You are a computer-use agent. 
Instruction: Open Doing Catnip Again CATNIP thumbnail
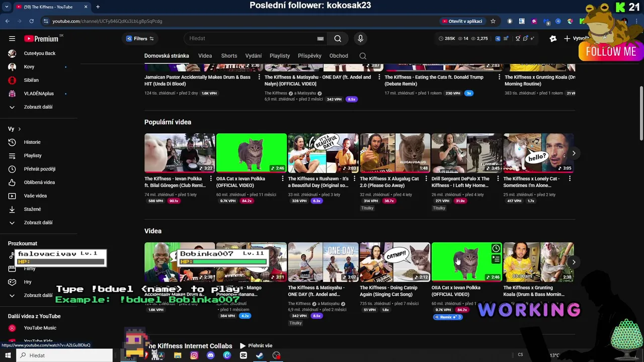pos(395,262)
